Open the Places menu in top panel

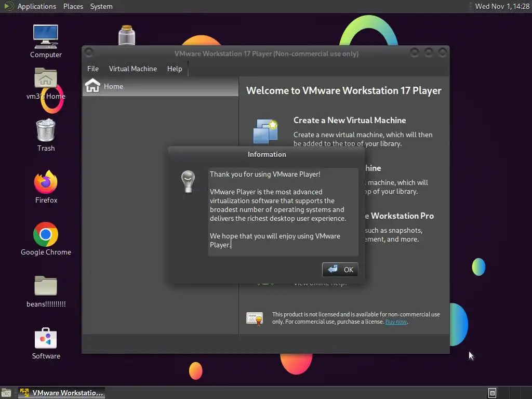(x=73, y=6)
